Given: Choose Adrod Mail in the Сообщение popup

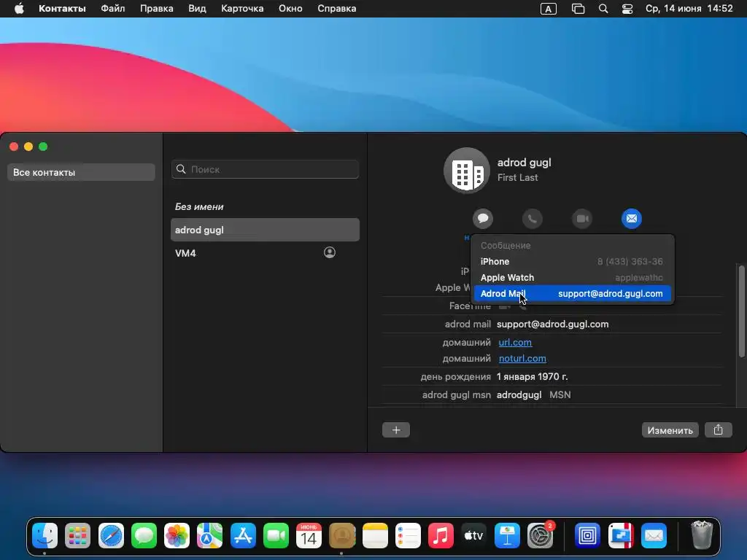Looking at the screenshot, I should (x=572, y=293).
